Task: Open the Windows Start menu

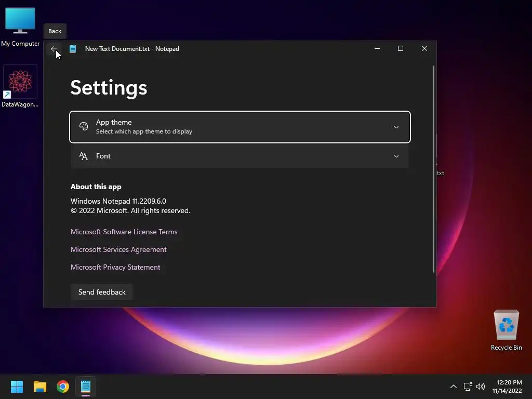Action: click(17, 387)
